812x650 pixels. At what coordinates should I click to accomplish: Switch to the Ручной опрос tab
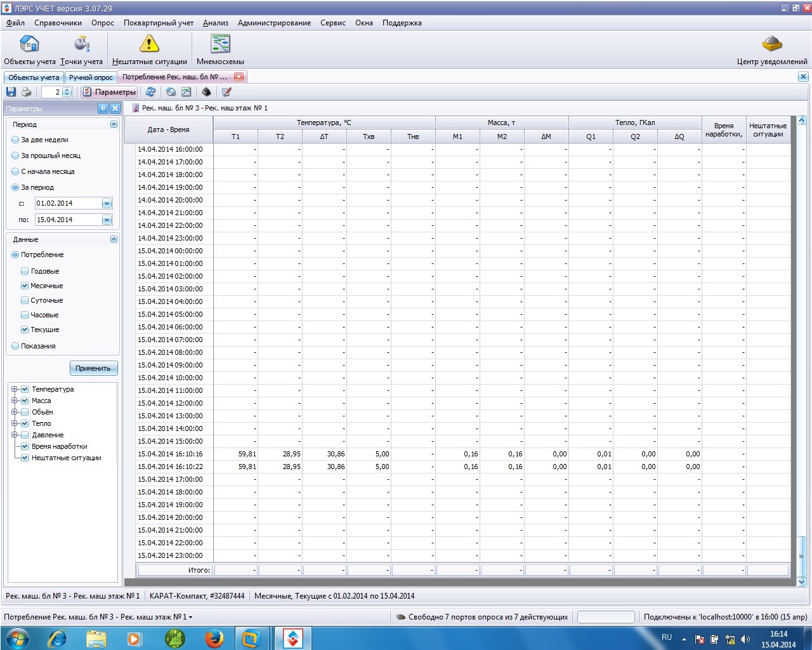click(91, 77)
